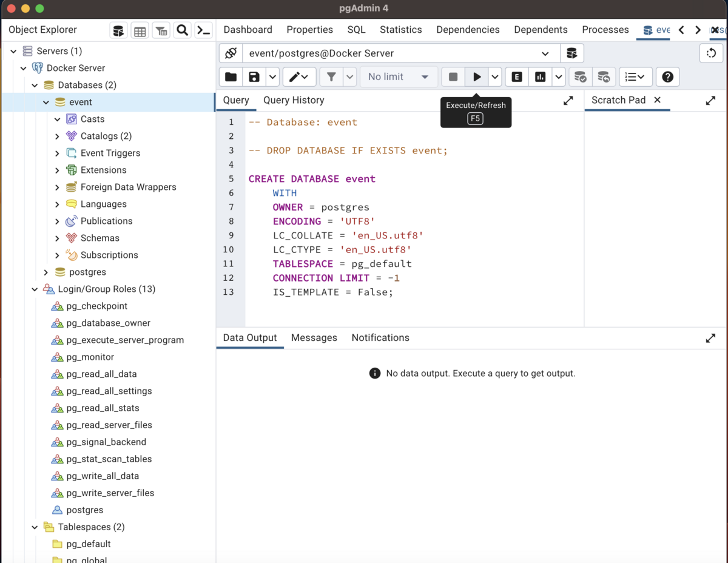Open the filter options dropdown arrow

(349, 77)
